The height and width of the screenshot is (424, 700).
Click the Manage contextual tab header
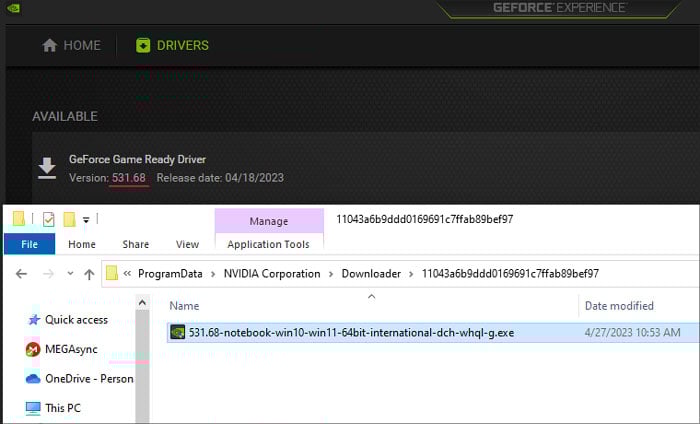click(x=269, y=221)
